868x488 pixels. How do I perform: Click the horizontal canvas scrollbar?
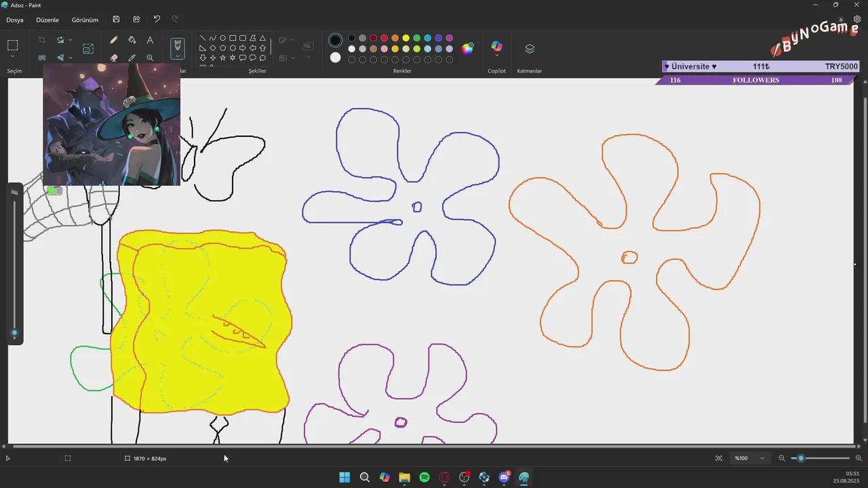click(x=434, y=446)
